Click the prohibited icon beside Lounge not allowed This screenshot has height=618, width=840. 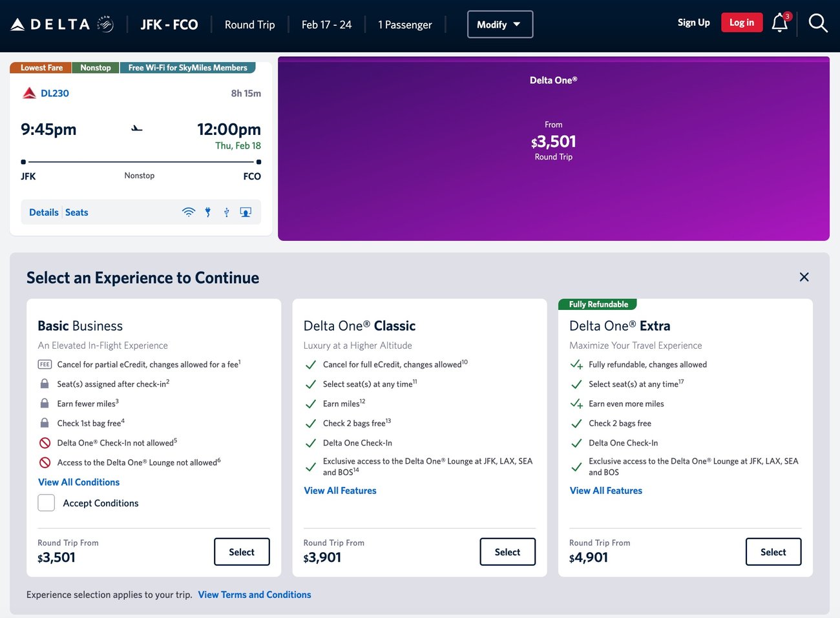[45, 462]
